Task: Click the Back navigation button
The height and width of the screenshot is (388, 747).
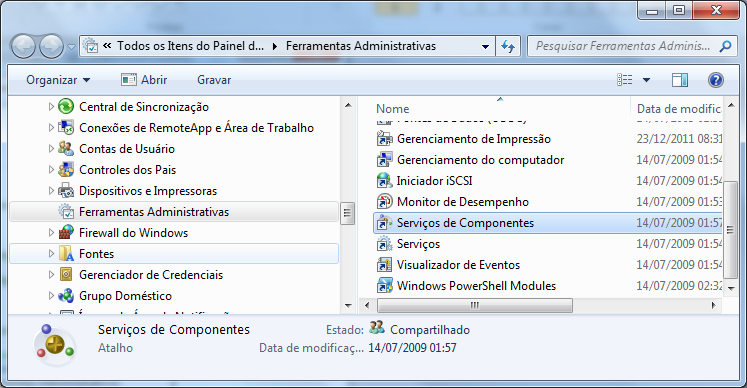Action: pos(23,46)
